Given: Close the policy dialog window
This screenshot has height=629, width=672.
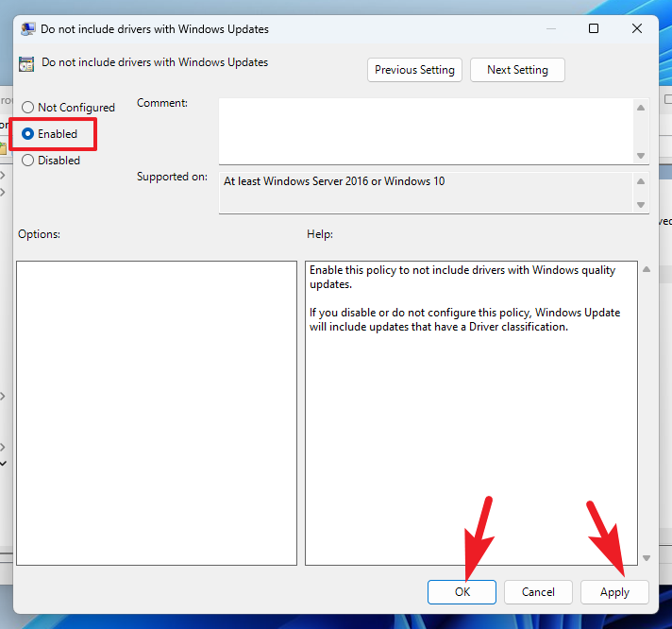Looking at the screenshot, I should click(637, 28).
